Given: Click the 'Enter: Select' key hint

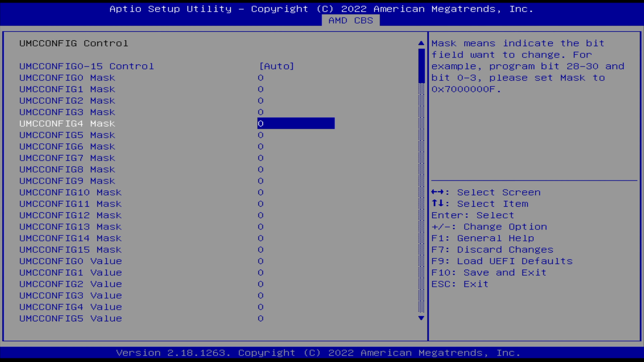Looking at the screenshot, I should 473,215.
